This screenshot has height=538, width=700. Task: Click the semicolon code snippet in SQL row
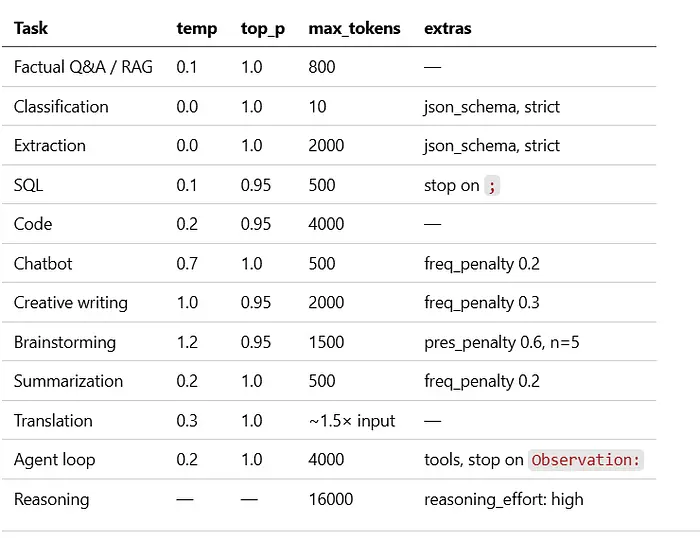[x=491, y=185]
